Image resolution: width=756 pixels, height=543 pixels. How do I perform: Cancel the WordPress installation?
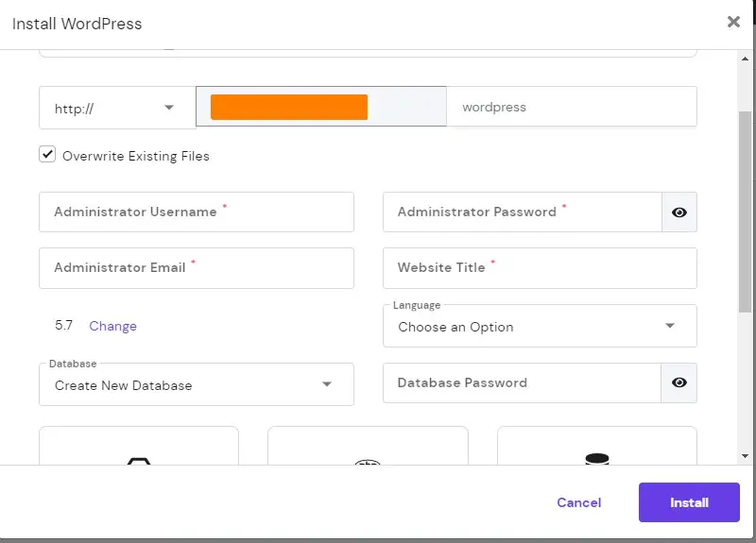(578, 502)
